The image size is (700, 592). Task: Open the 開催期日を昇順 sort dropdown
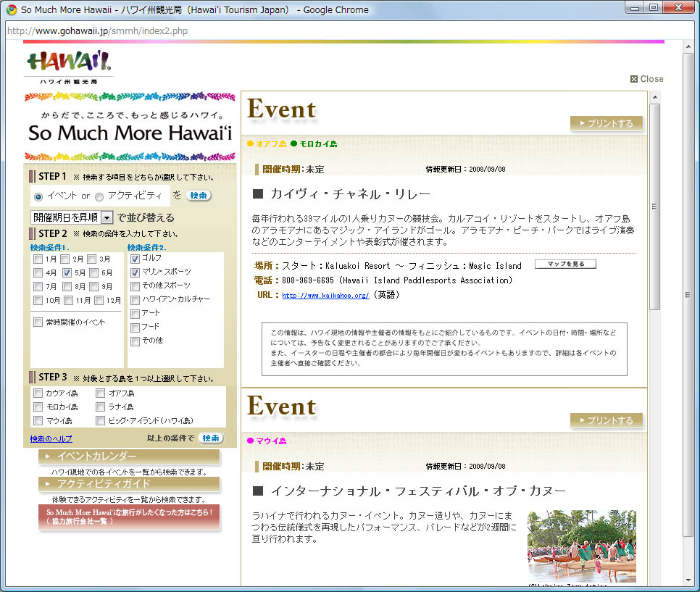pos(72,217)
